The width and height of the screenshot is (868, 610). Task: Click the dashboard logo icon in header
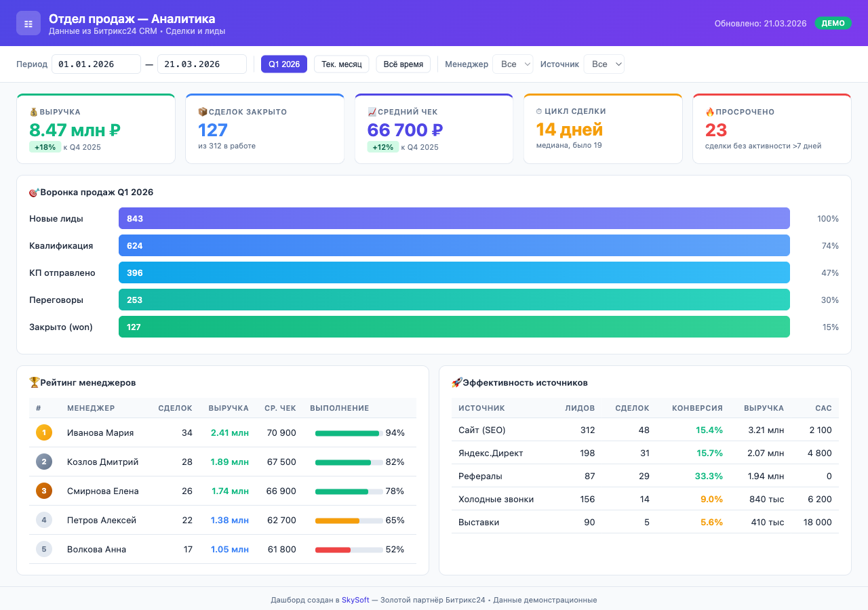point(28,23)
